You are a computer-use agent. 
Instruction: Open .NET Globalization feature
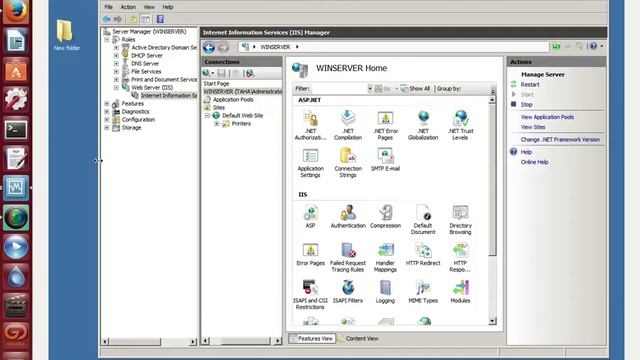(423, 126)
